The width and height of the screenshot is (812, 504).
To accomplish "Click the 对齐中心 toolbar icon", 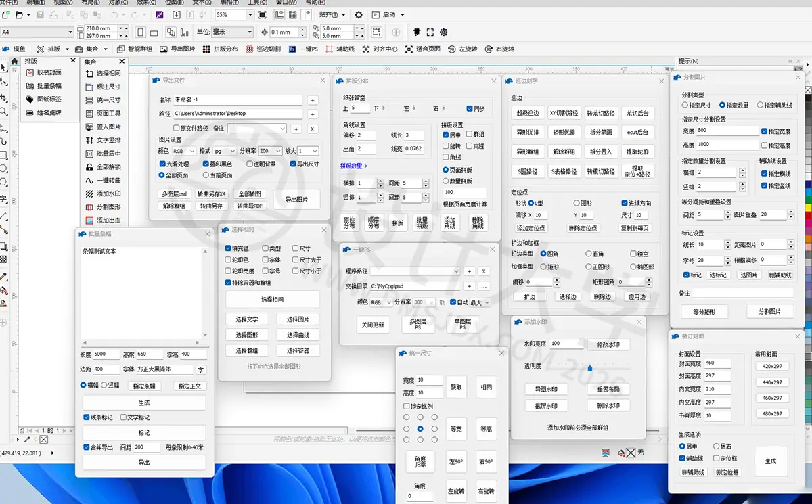I will [366, 49].
